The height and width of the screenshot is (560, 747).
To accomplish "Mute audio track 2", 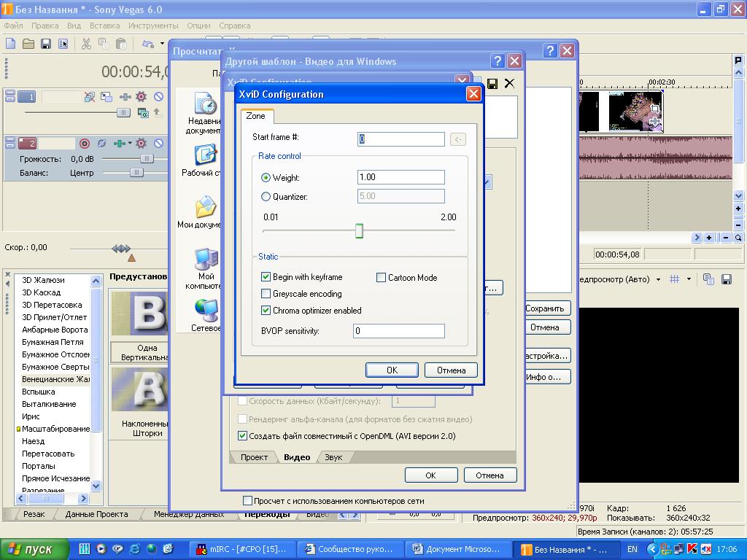I will point(158,143).
